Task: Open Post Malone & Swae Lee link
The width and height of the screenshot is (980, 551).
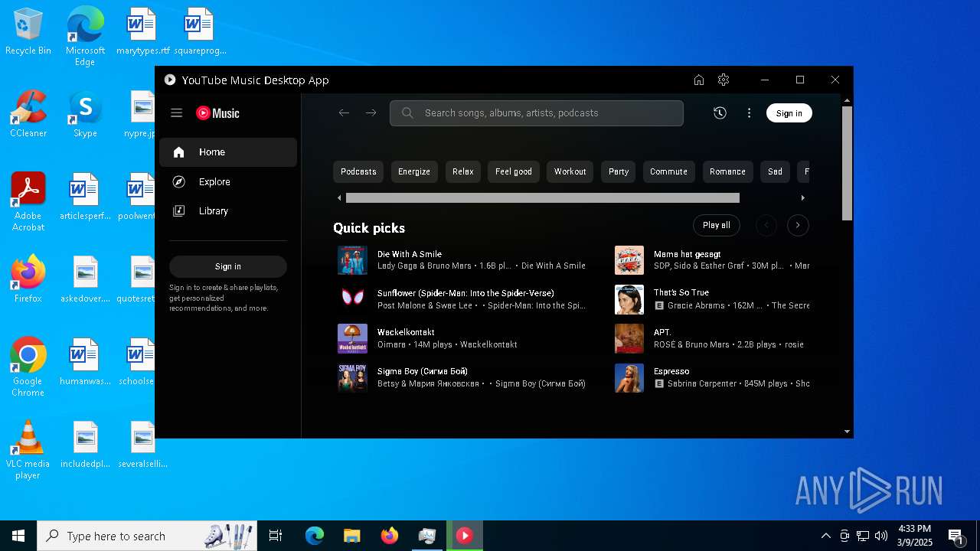Action: point(425,305)
